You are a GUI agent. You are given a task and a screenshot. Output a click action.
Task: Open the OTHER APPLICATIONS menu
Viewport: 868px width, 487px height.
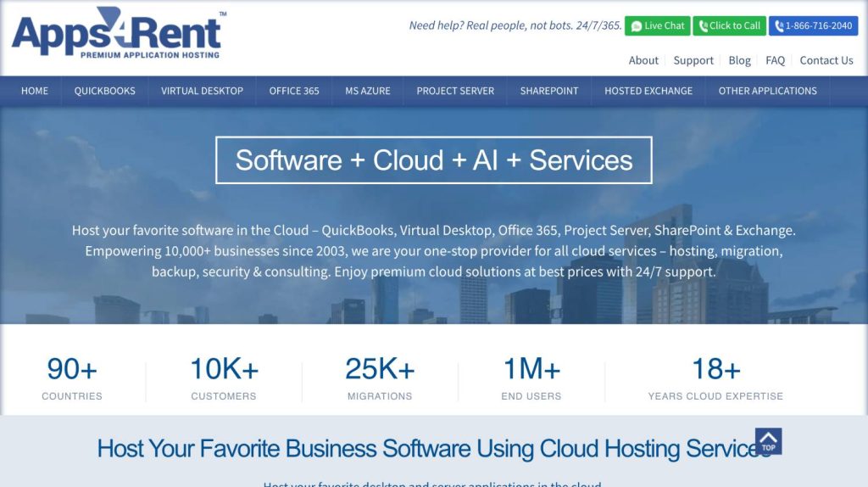(767, 91)
